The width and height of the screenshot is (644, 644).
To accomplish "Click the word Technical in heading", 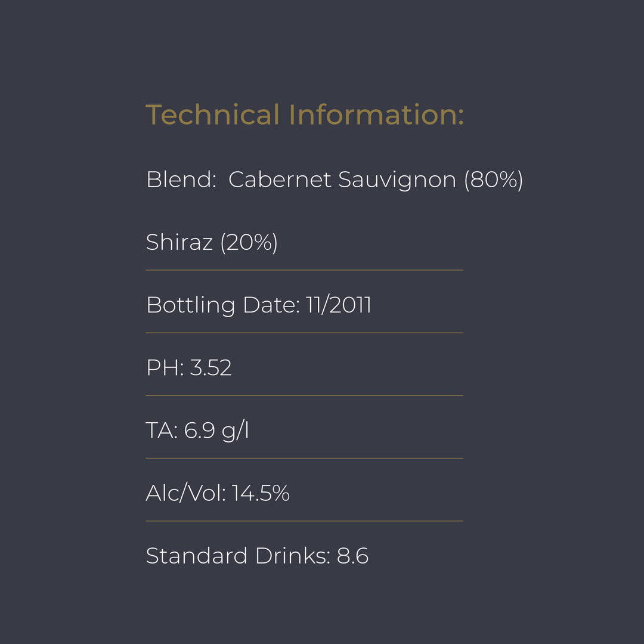I will (213, 115).
